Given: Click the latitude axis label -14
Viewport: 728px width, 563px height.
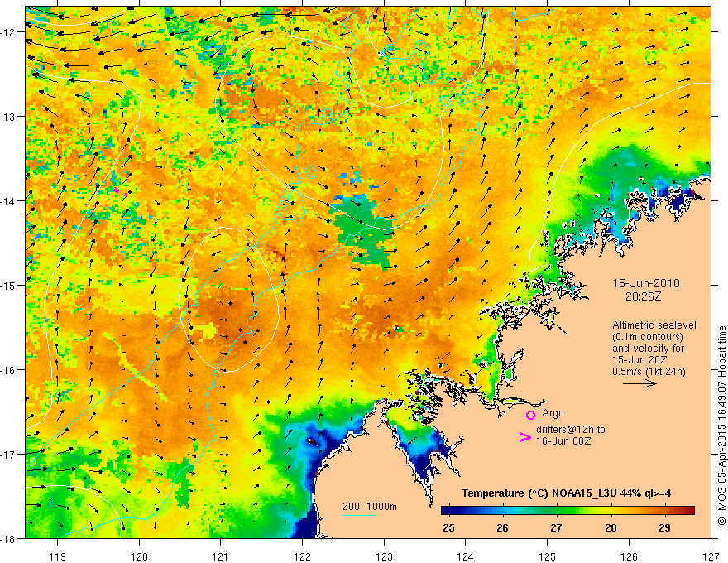Looking at the screenshot, I should tap(9, 201).
